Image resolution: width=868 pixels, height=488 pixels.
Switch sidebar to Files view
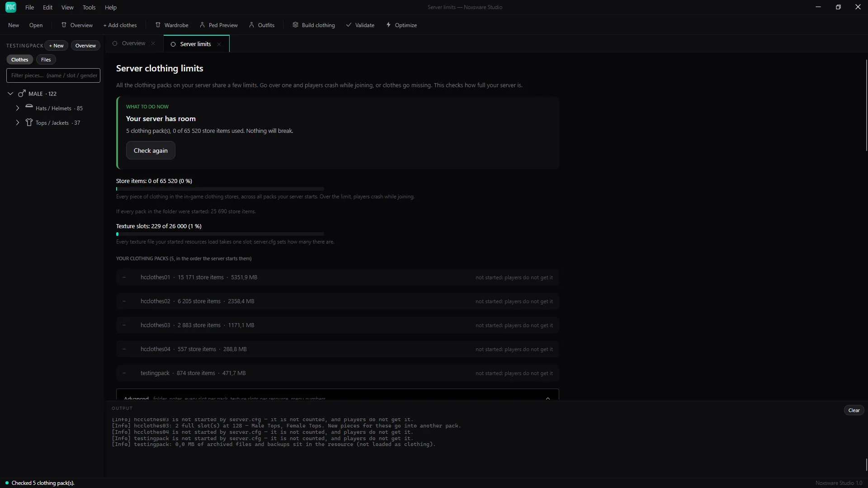pos(46,60)
